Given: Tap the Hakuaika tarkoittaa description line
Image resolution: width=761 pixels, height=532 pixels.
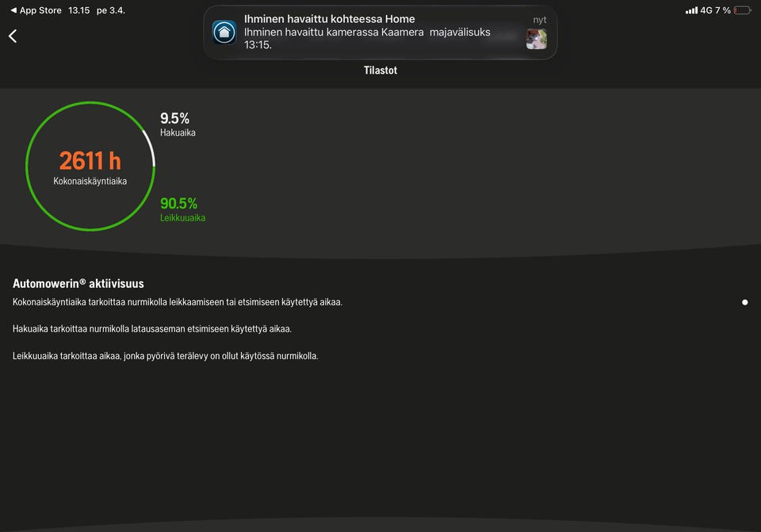Looking at the screenshot, I should [x=152, y=328].
